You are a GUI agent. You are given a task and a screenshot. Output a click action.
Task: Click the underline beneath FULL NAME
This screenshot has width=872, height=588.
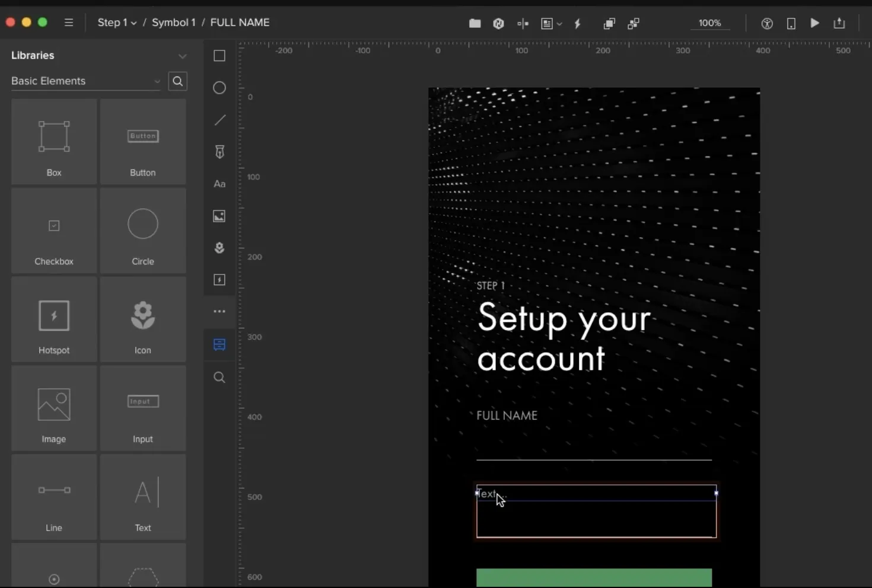coord(594,459)
